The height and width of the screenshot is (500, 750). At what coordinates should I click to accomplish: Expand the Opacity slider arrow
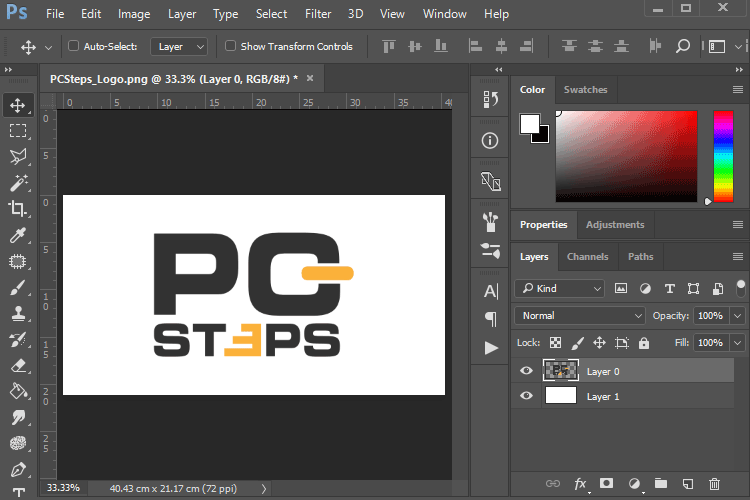pyautogui.click(x=738, y=316)
